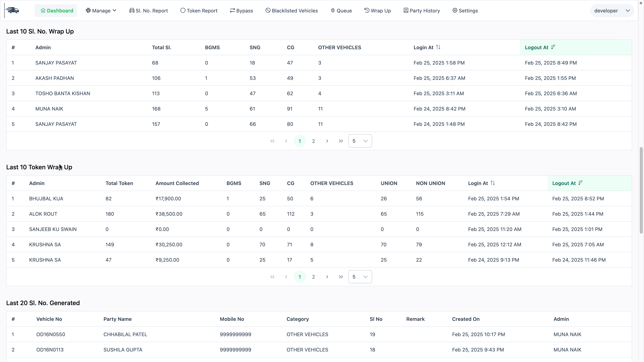Click the Token Report circle icon
The image size is (644, 362).
point(183,11)
